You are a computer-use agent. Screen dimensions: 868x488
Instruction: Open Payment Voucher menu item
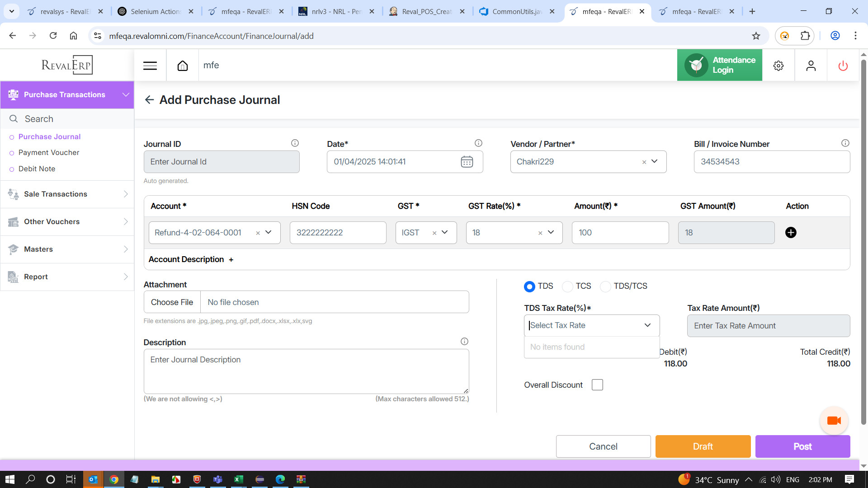pyautogui.click(x=49, y=153)
